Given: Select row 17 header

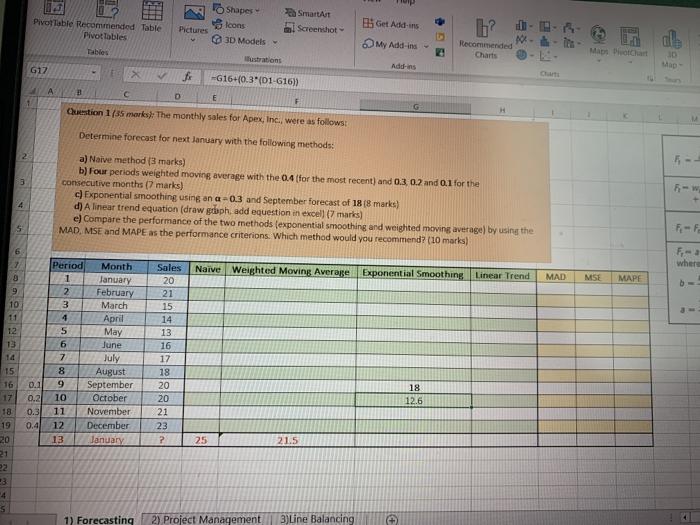Looking at the screenshot, I should coord(7,397).
